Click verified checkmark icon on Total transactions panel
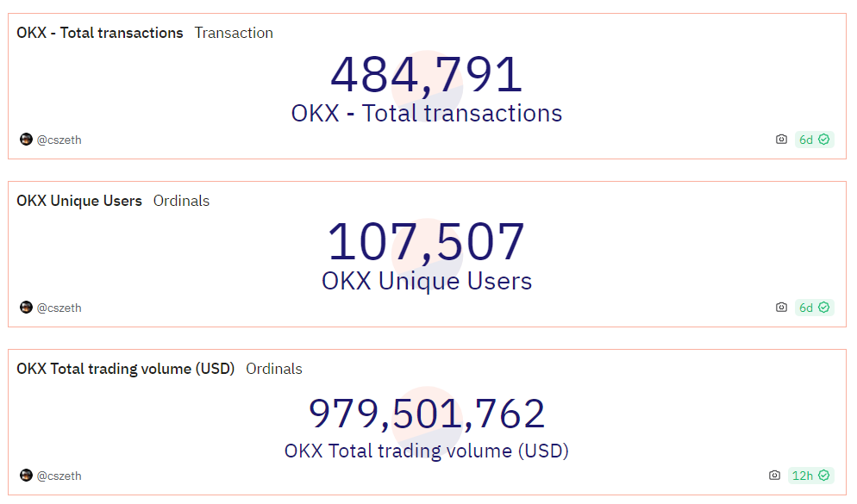This screenshot has width=857, height=504. click(823, 140)
